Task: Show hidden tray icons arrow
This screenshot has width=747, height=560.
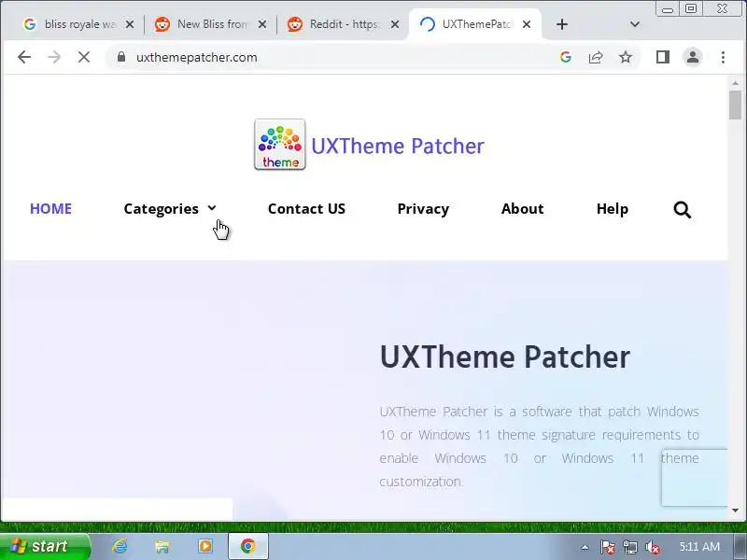Action: pyautogui.click(x=585, y=547)
